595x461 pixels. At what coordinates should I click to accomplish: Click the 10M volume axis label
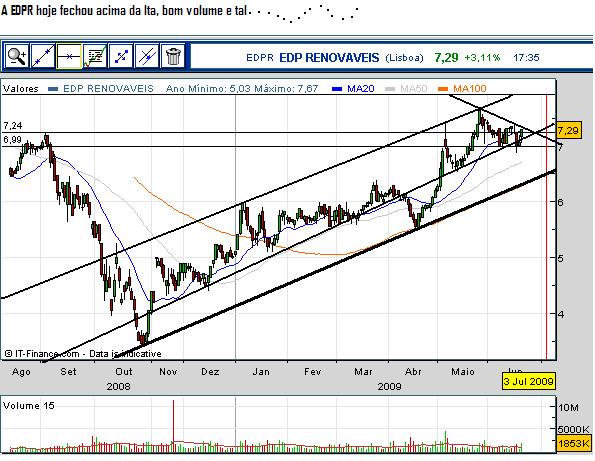[568, 408]
